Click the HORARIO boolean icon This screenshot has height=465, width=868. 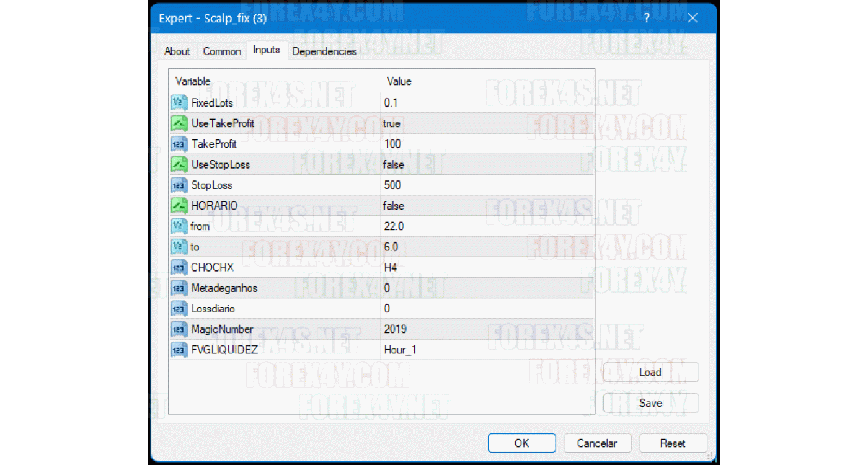click(x=179, y=206)
